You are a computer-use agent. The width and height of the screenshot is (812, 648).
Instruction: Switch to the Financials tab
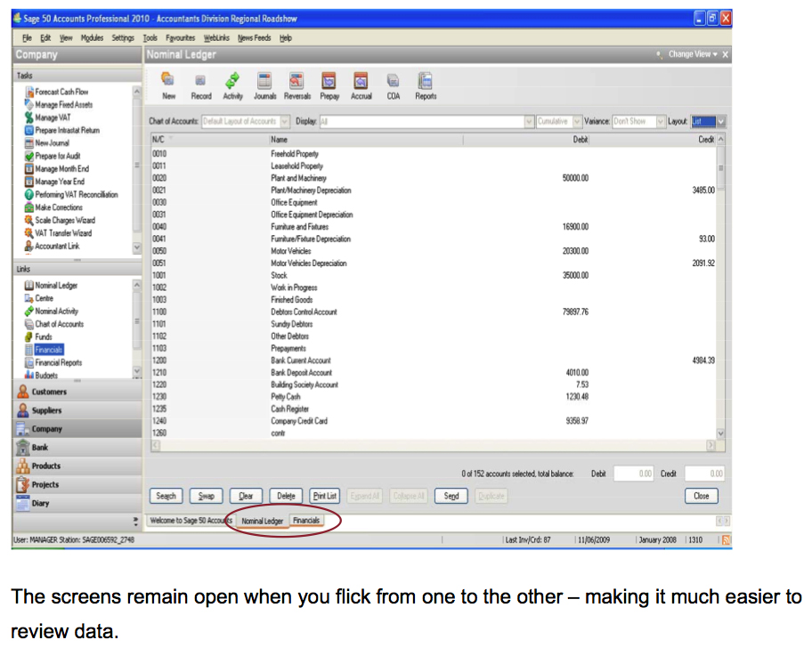[306, 521]
